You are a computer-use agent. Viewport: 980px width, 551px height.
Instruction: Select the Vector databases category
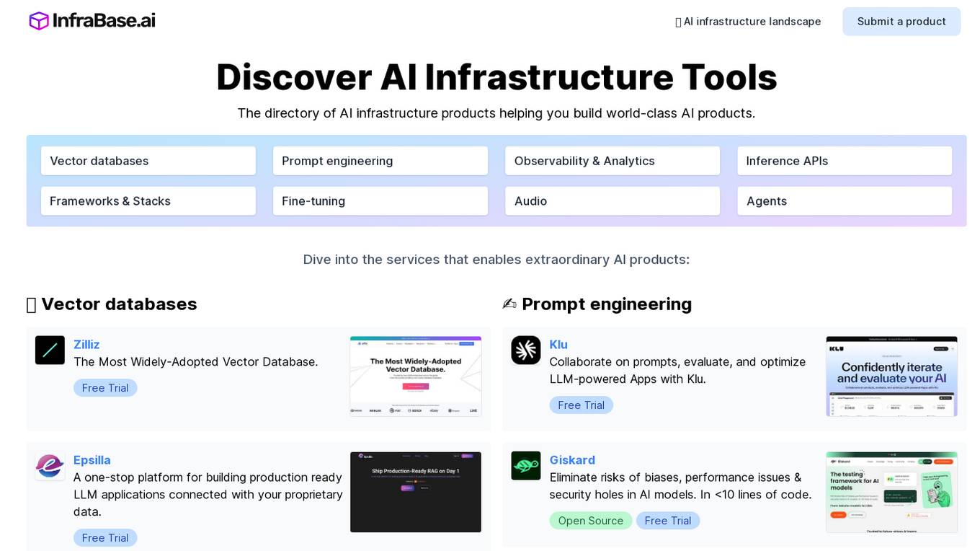(148, 161)
